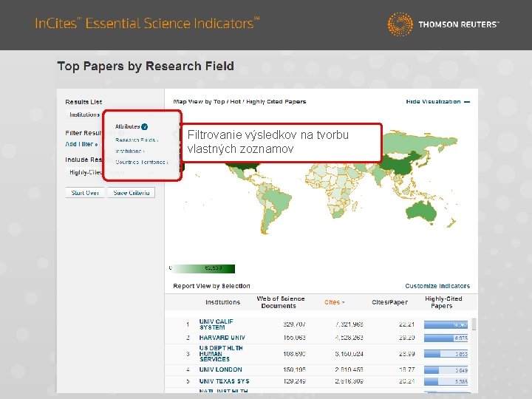
Task: Click Highly-Cited Papers bar for HARVARD UNIV
Action: click(x=446, y=338)
